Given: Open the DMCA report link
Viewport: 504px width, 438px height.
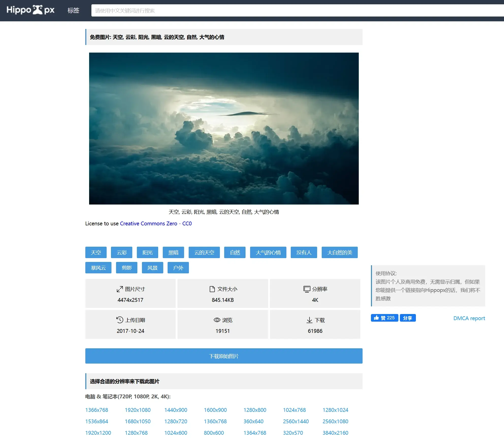Looking at the screenshot, I should [x=469, y=318].
